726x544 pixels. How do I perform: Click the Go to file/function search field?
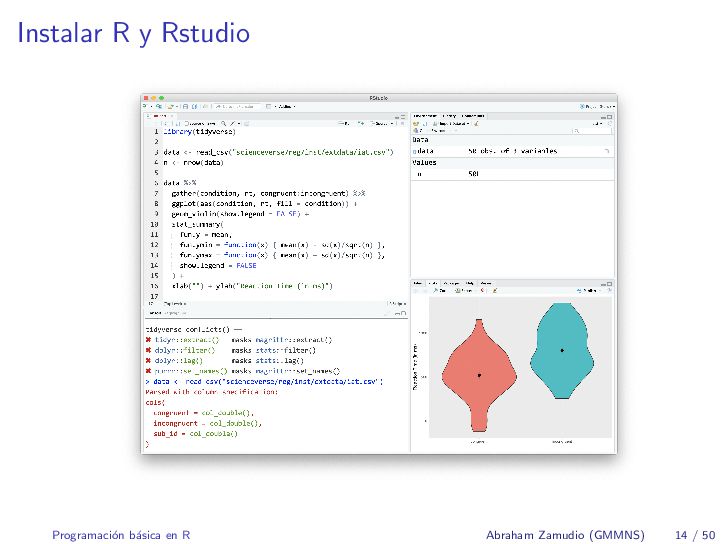[237, 106]
